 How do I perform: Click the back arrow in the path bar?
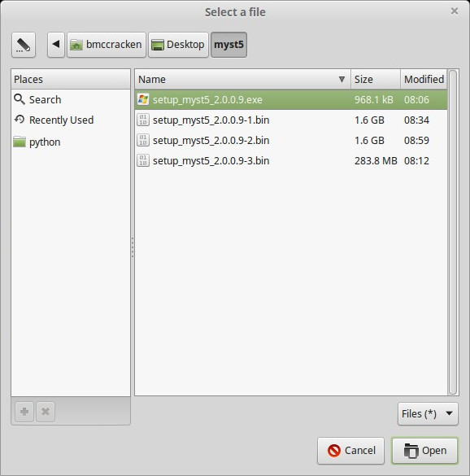[56, 45]
